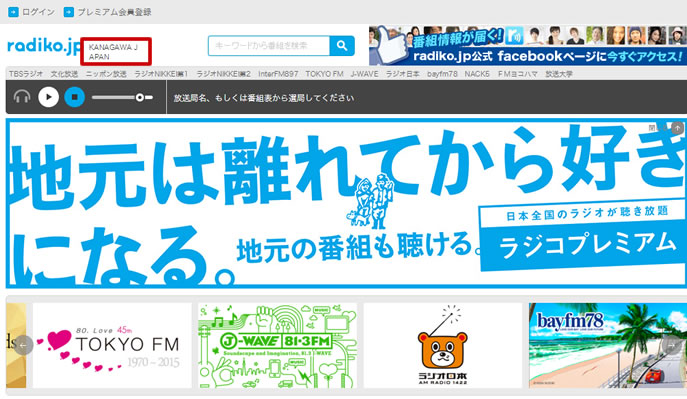Start playback with the play button
The height and width of the screenshot is (399, 687).
(x=48, y=97)
